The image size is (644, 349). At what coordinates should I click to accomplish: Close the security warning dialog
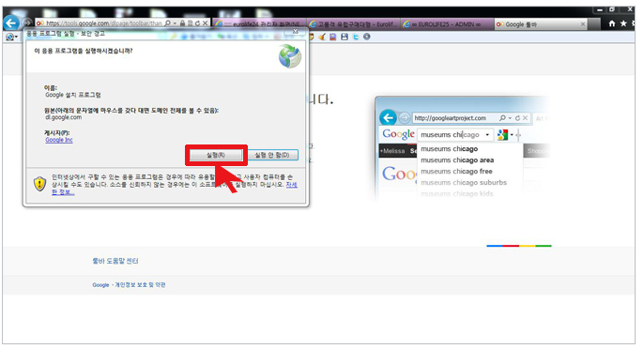coord(296,32)
